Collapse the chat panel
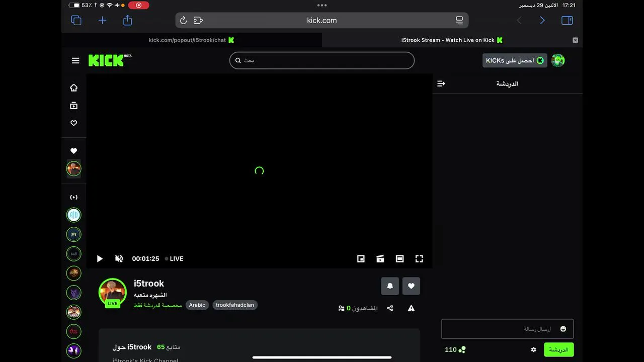This screenshot has width=644, height=362. coord(441,83)
